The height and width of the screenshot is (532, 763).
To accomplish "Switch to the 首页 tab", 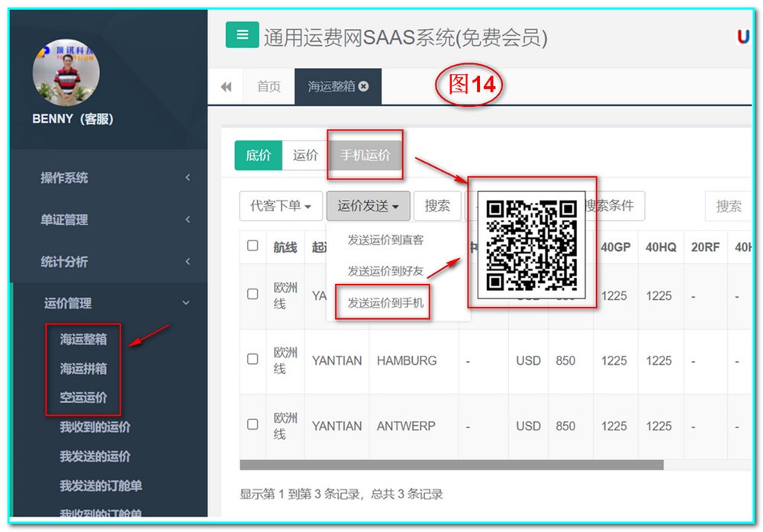I will (269, 87).
